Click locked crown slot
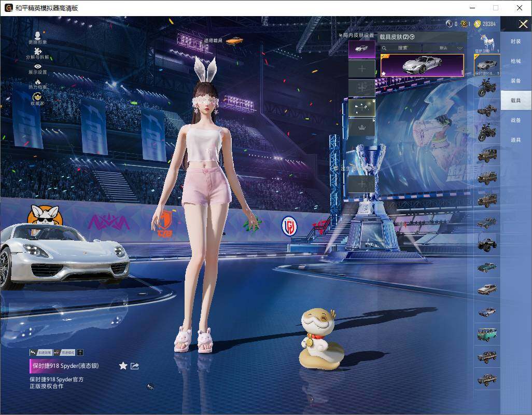Viewport: 532px width, 415px height. coord(362,127)
